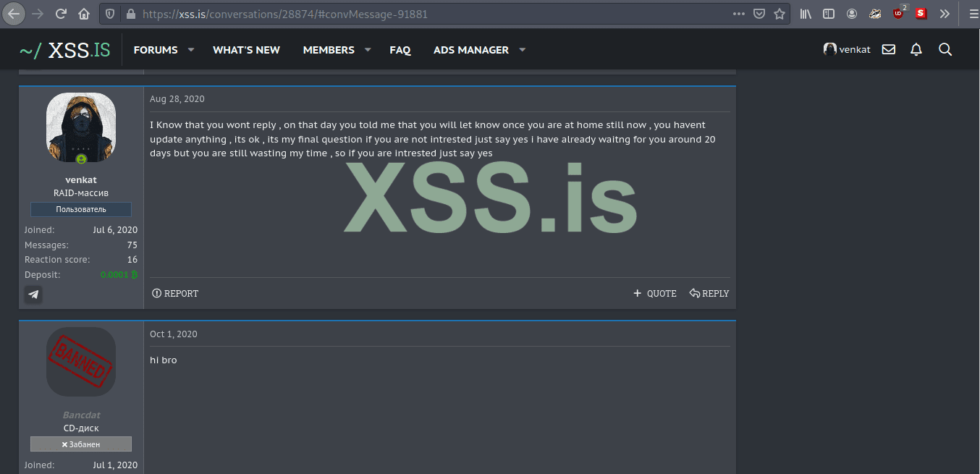Open the search magnifier icon

pyautogui.click(x=945, y=49)
